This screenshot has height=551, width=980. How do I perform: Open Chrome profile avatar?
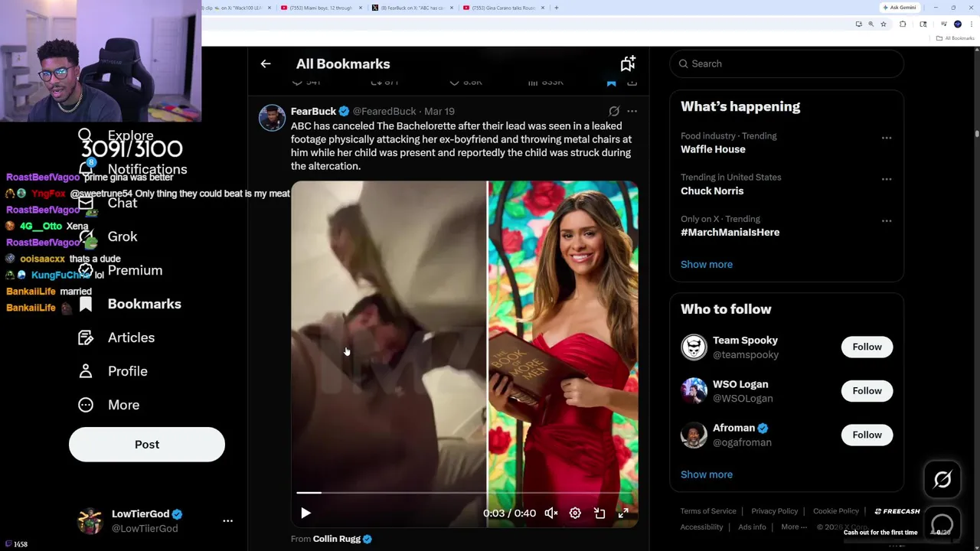[x=958, y=24]
